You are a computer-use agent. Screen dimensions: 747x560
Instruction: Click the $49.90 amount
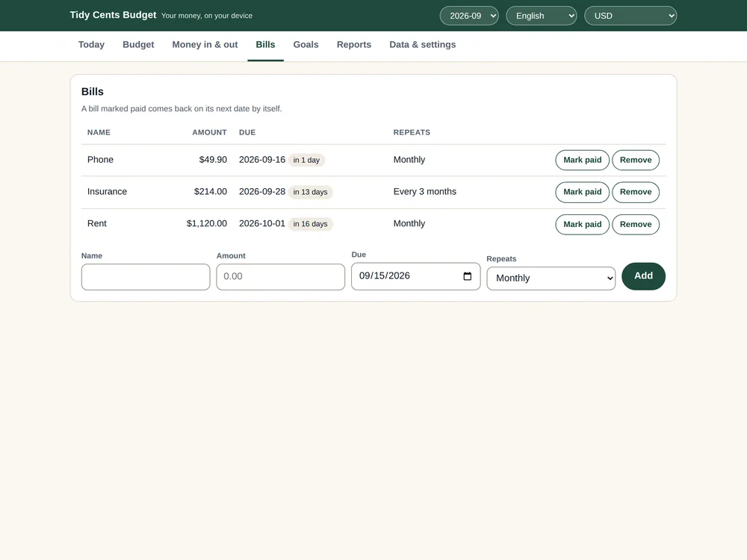coord(213,160)
